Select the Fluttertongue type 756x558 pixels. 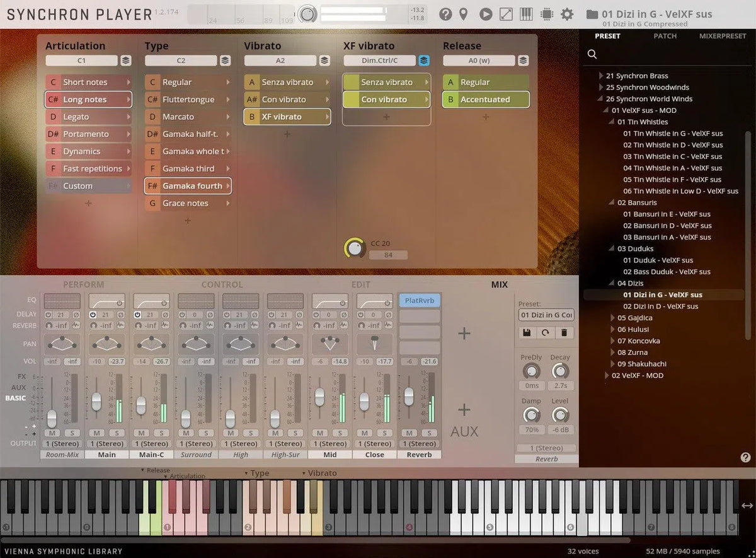coord(188,100)
